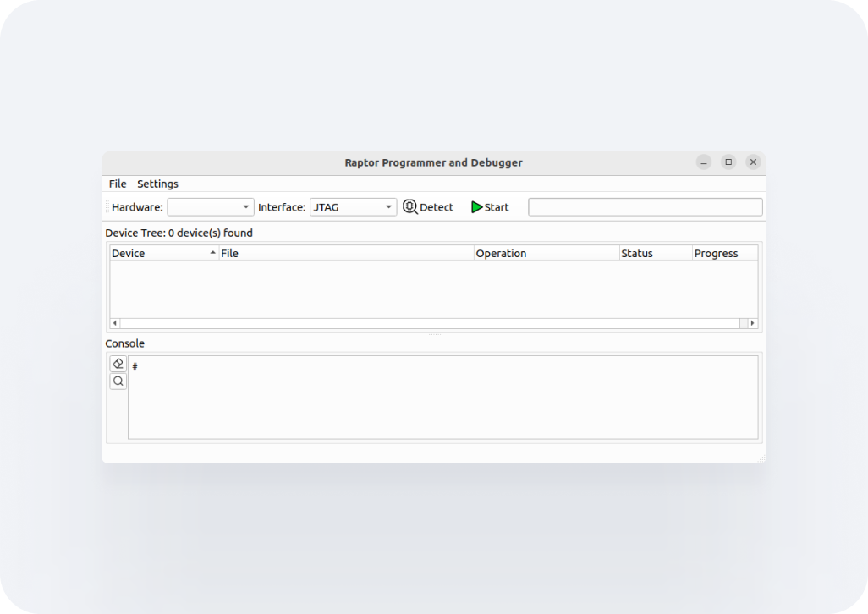Click the Console label
Screen dimensions: 868x614
[124, 343]
